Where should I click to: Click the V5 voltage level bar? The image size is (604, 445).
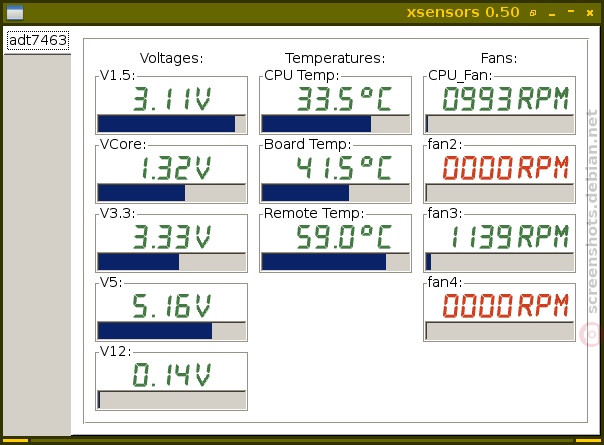[x=171, y=331]
